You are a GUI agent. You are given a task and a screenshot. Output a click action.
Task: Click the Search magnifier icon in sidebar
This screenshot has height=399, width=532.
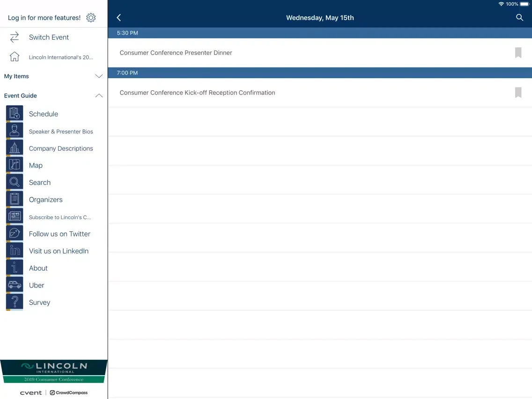(15, 182)
